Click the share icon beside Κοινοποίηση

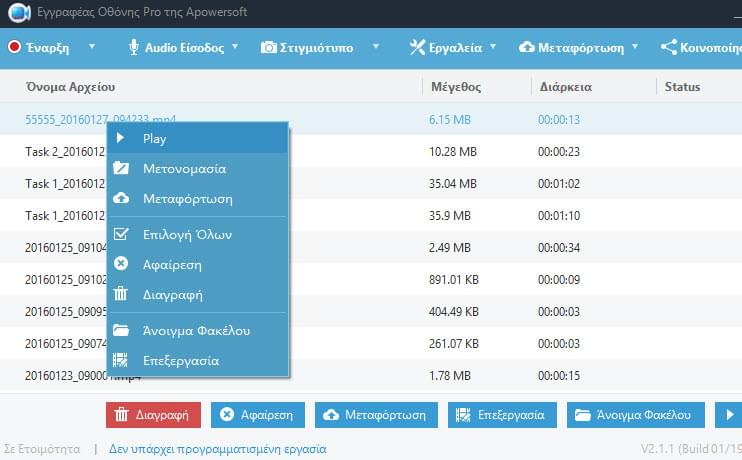point(669,47)
